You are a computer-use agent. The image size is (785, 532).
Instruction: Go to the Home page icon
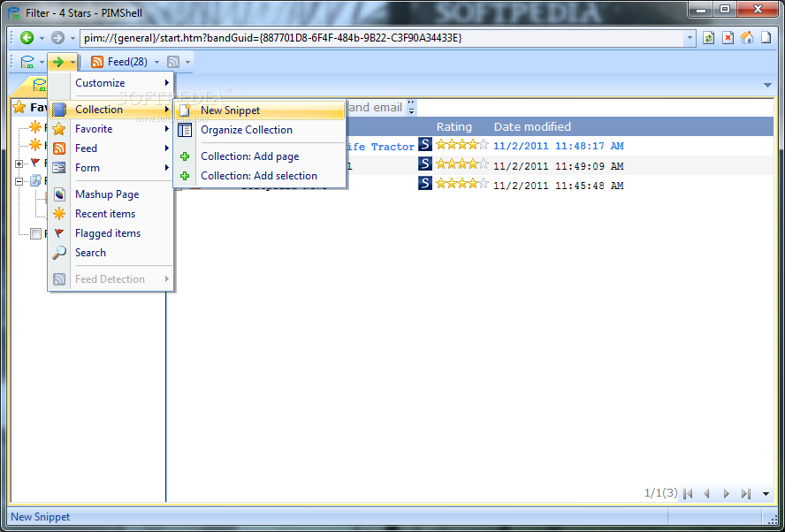[747, 37]
